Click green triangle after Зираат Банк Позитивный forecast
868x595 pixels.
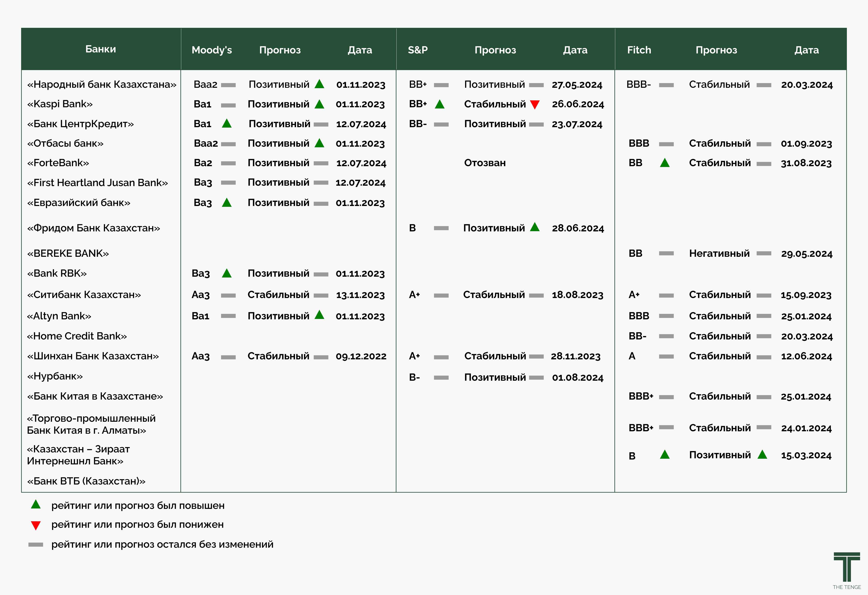[762, 454]
